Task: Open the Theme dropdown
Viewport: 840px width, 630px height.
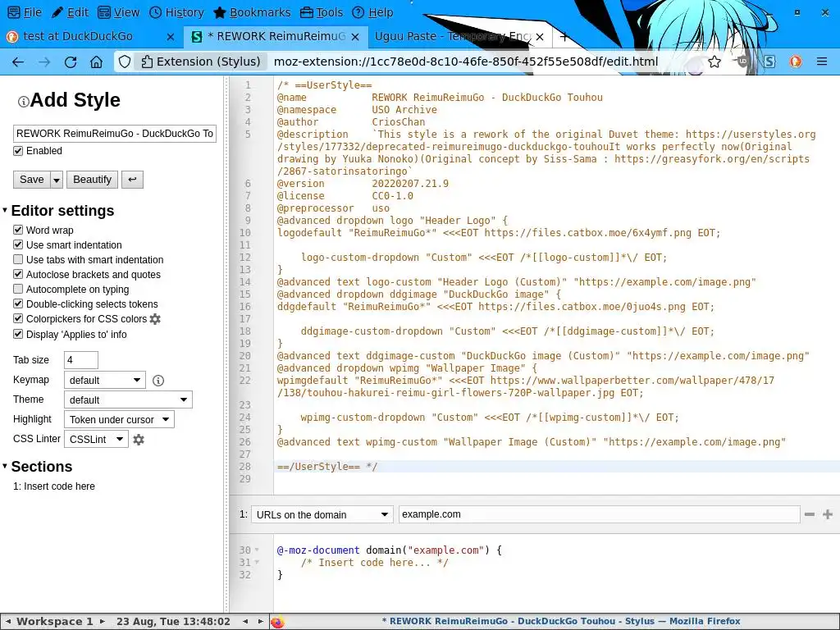Action: click(127, 399)
